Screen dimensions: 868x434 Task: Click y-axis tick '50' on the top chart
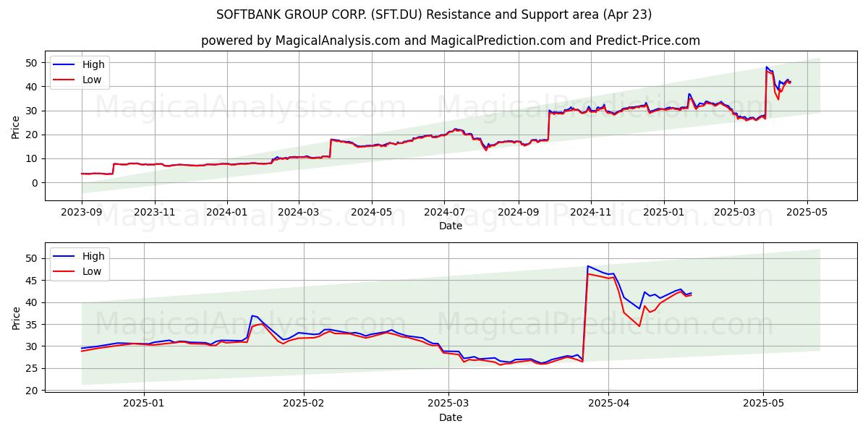click(32, 63)
